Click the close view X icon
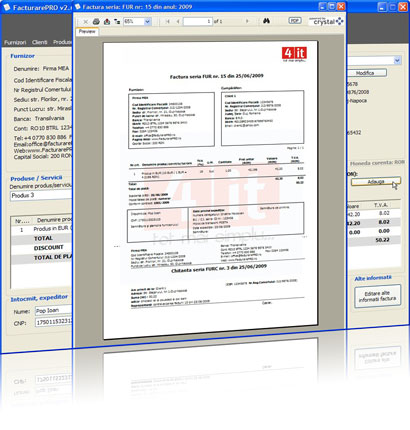Screen dimensions: 410x430 pyautogui.click(x=86, y=22)
